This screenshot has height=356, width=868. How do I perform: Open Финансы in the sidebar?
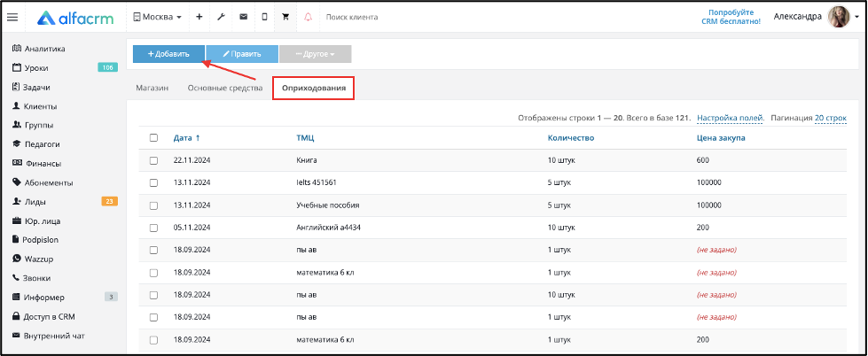tap(36, 164)
